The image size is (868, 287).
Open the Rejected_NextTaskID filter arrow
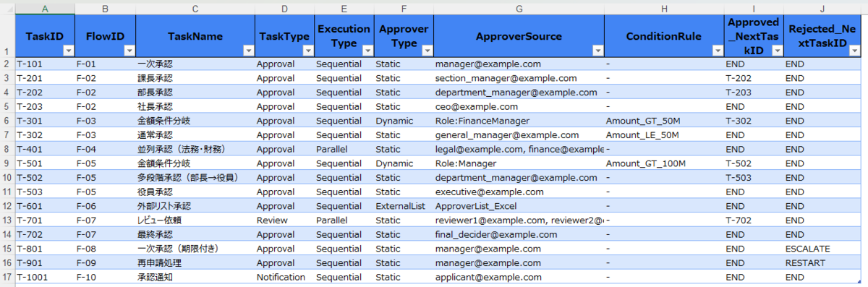tap(854, 51)
